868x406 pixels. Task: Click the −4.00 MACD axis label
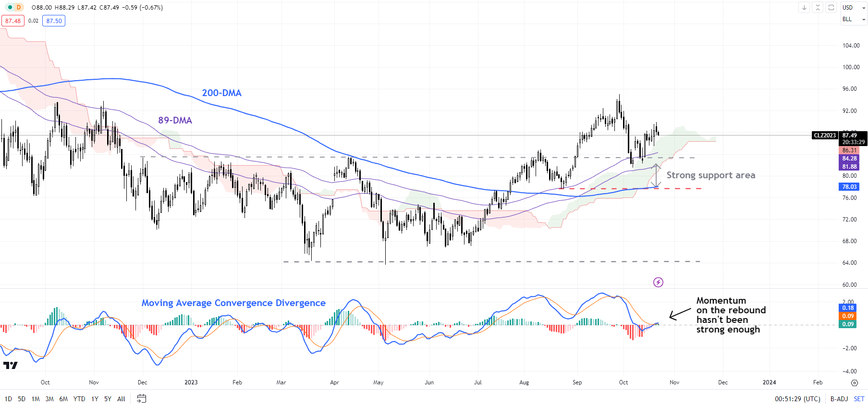(849, 371)
